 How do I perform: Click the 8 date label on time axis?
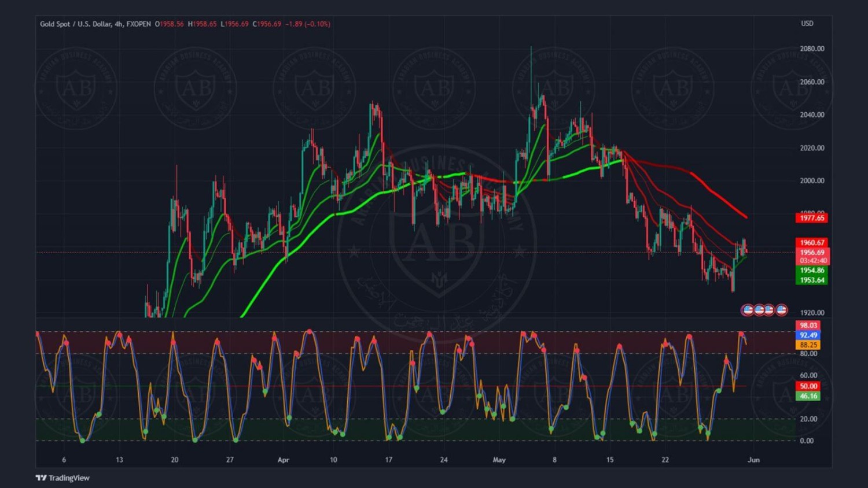[554, 460]
